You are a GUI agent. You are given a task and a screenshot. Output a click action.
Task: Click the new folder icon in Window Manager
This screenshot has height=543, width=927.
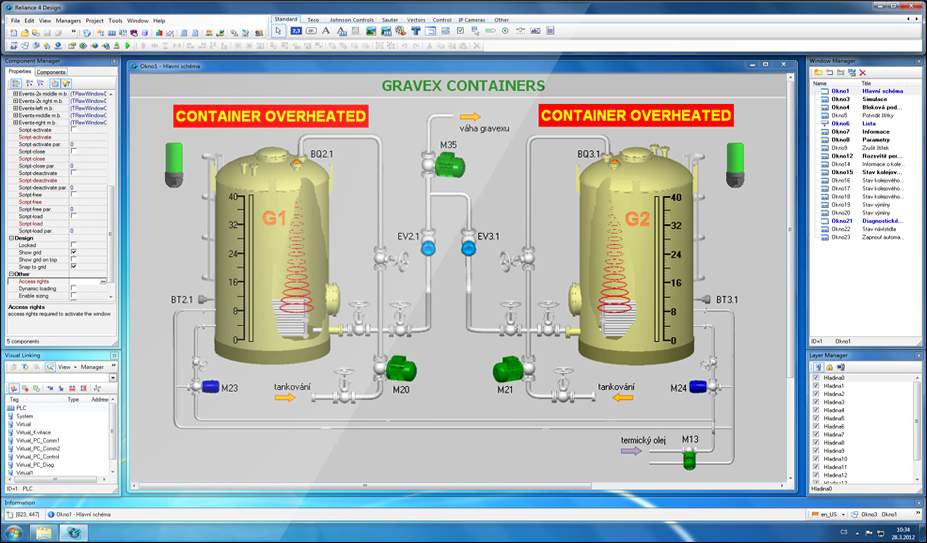tap(817, 73)
